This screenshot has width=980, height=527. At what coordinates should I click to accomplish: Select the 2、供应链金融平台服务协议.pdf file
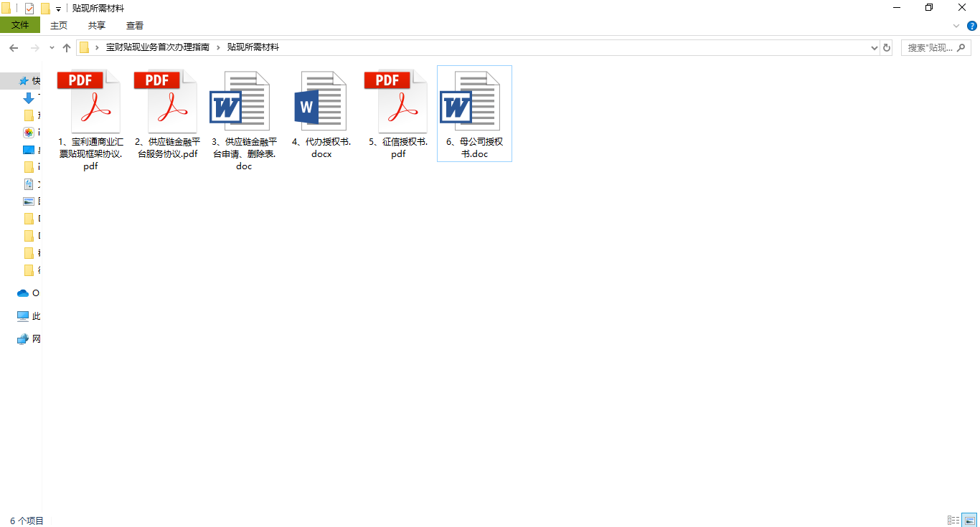coord(166,115)
